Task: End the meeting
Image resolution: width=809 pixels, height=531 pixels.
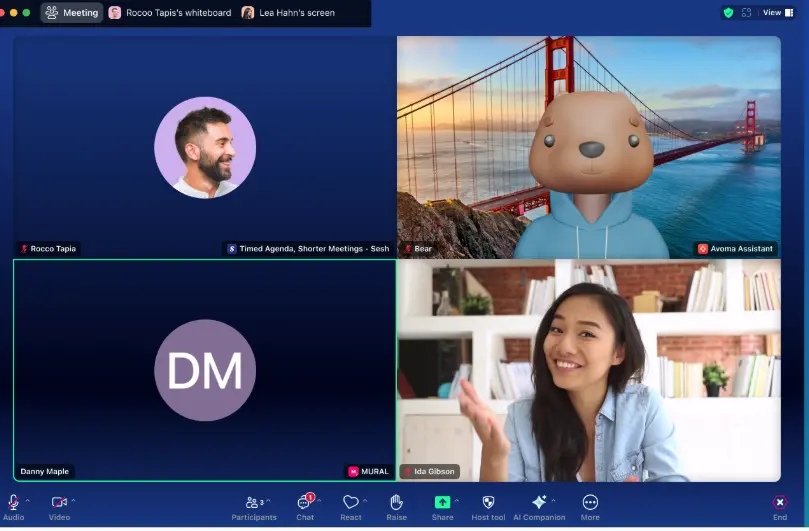Action: (x=780, y=503)
